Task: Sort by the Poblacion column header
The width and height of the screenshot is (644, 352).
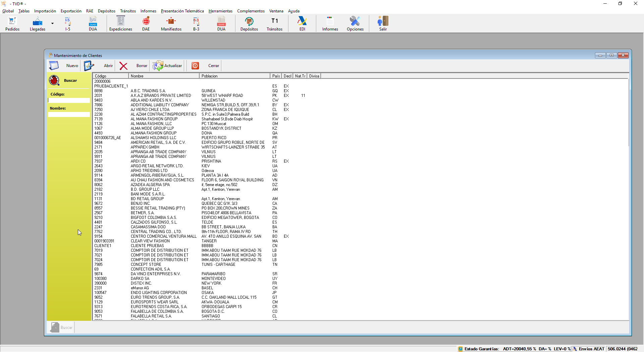Action: click(234, 76)
